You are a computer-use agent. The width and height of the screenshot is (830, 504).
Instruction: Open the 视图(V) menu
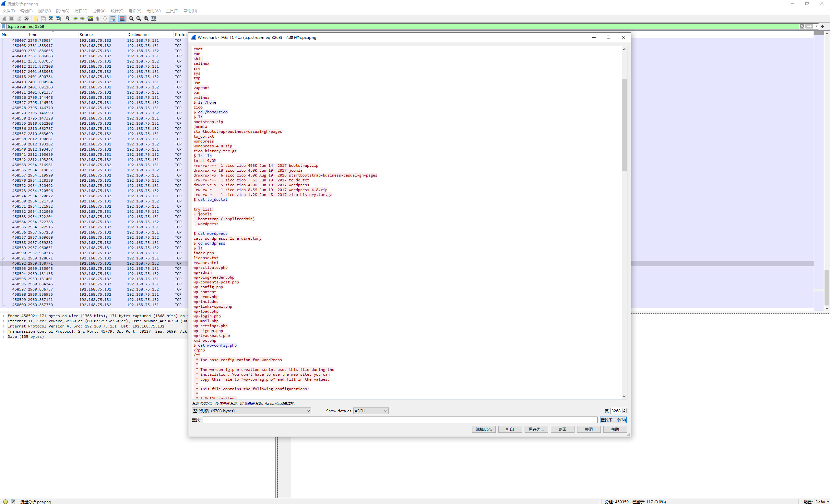(44, 11)
